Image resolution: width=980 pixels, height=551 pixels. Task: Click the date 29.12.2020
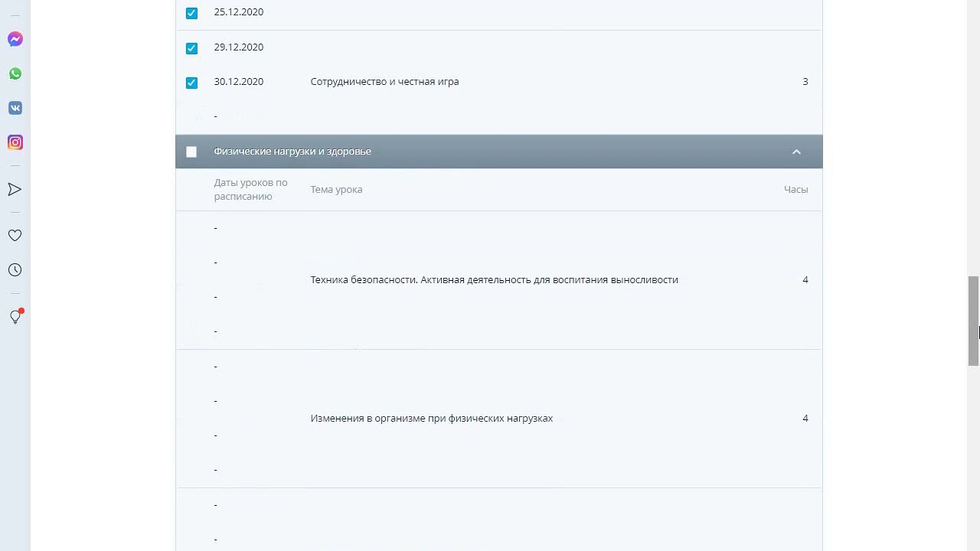[239, 47]
